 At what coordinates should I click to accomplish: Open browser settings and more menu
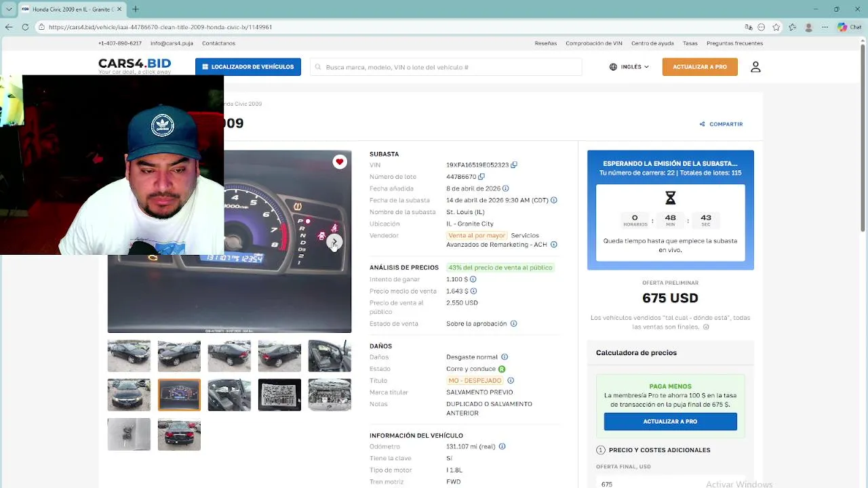click(824, 27)
